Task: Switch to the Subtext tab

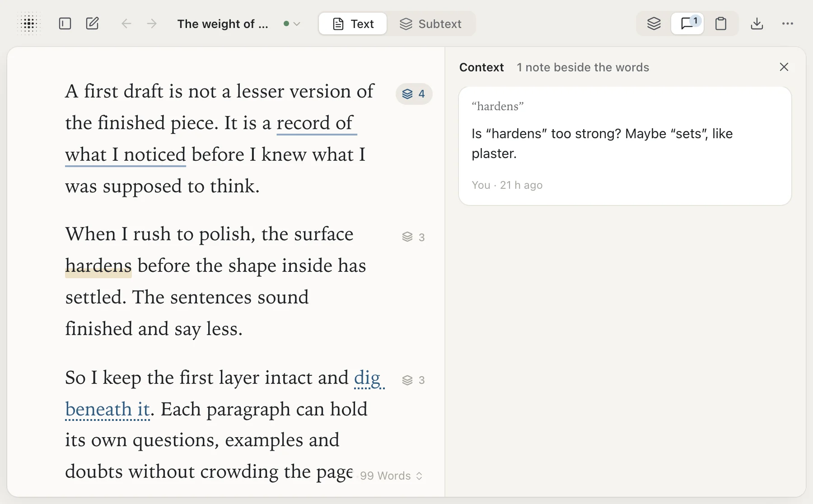Action: [x=431, y=24]
